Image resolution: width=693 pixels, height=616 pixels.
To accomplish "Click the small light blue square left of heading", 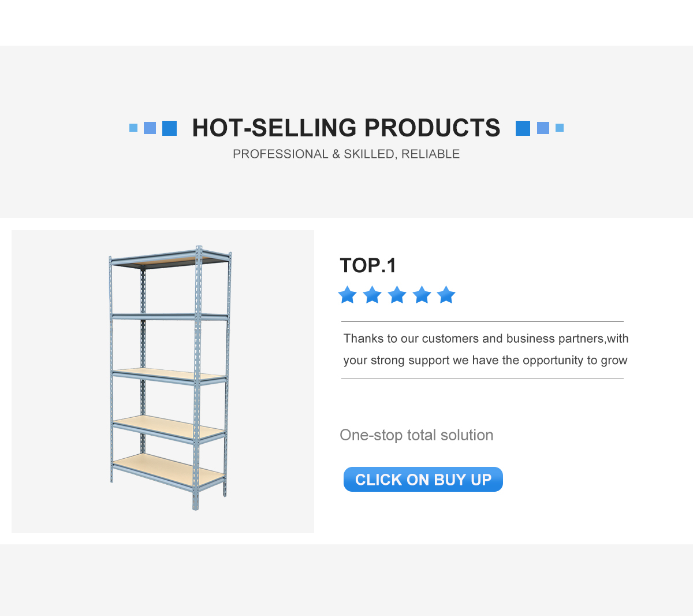I will [x=133, y=128].
